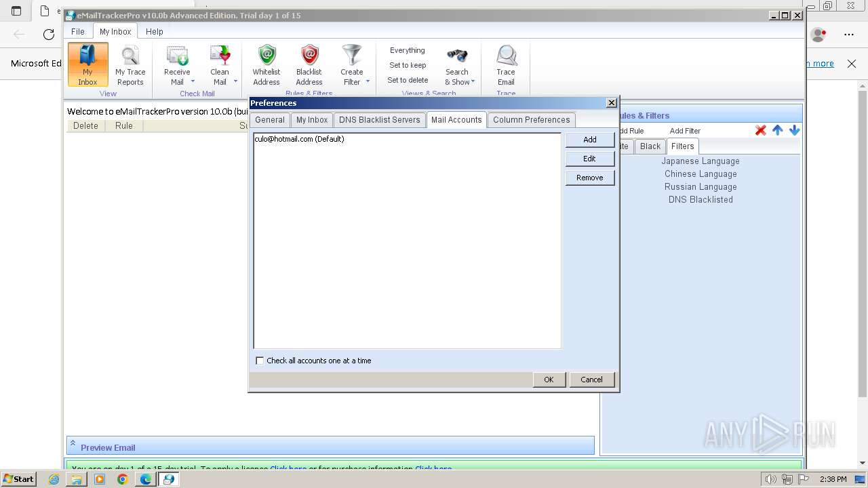Select eMailTrackerPro taskbar button

168,479
